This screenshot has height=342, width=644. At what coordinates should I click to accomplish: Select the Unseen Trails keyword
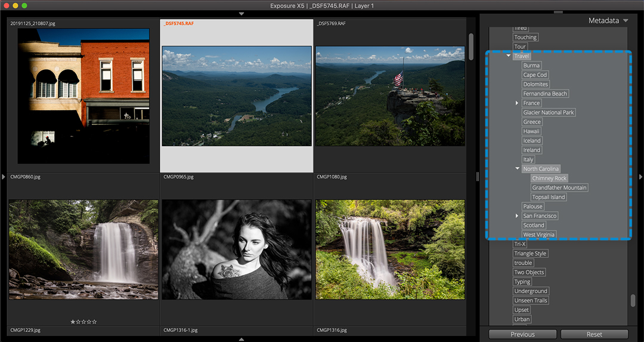point(531,300)
